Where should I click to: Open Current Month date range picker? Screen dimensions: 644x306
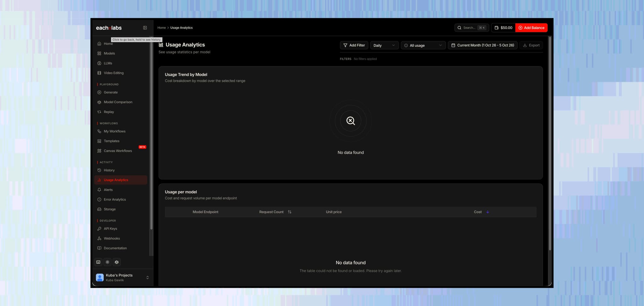tap(483, 45)
